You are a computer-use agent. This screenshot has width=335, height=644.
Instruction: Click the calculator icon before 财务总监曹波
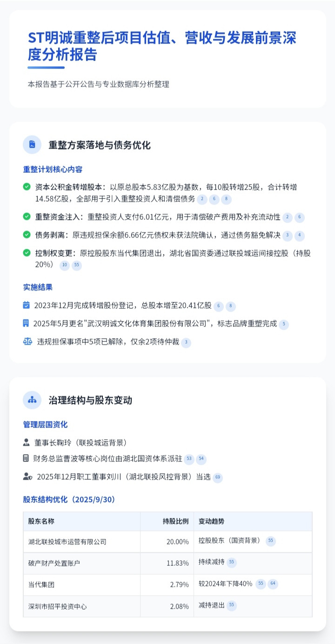tap(26, 458)
